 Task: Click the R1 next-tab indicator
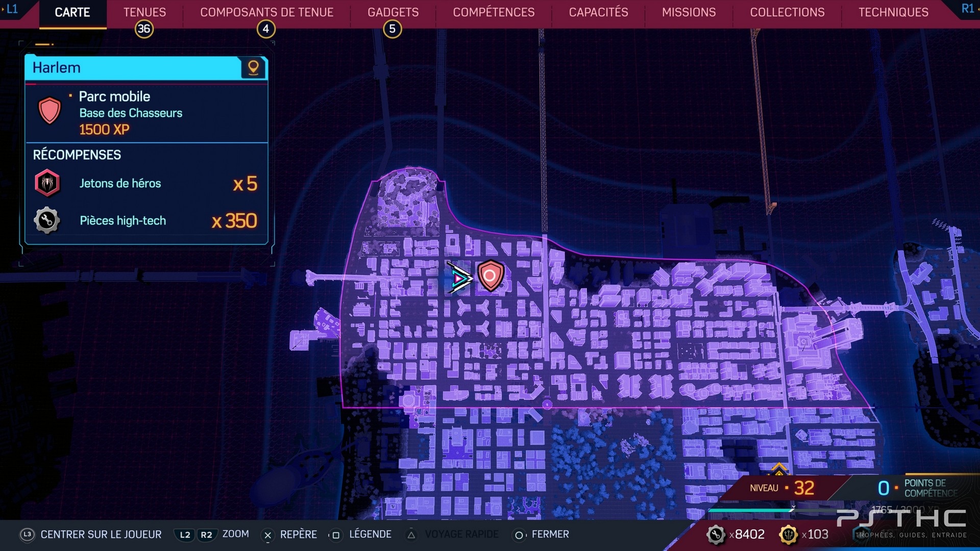tap(968, 9)
